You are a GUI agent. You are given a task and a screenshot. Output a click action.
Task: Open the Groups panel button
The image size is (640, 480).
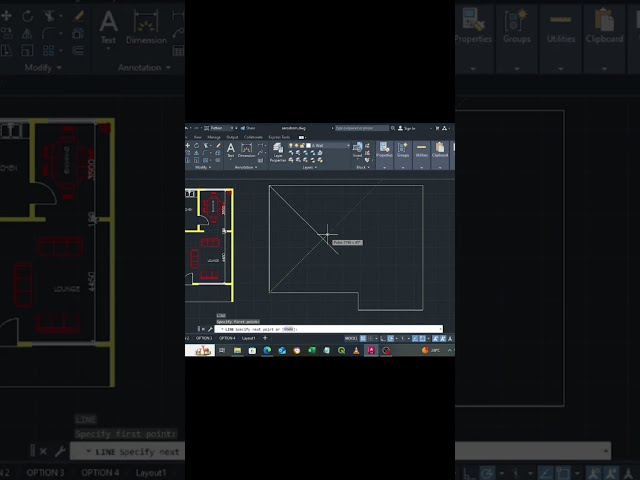click(x=403, y=149)
